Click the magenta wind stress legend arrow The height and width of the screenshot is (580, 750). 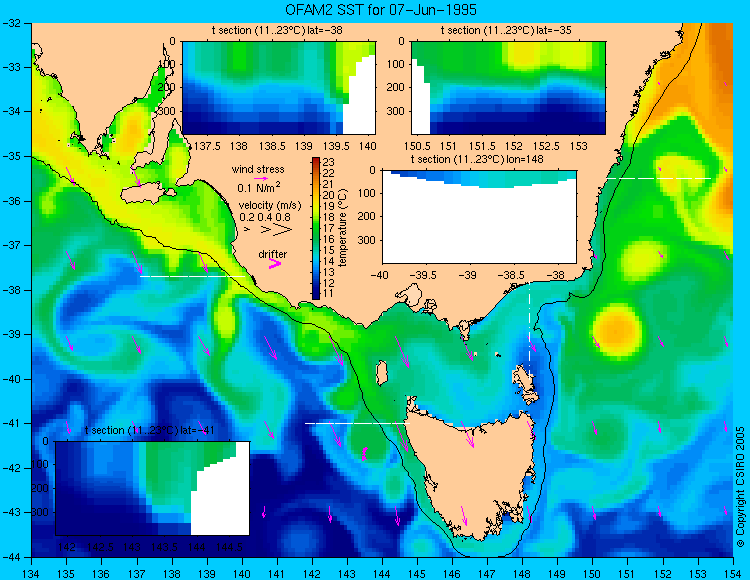261,178
